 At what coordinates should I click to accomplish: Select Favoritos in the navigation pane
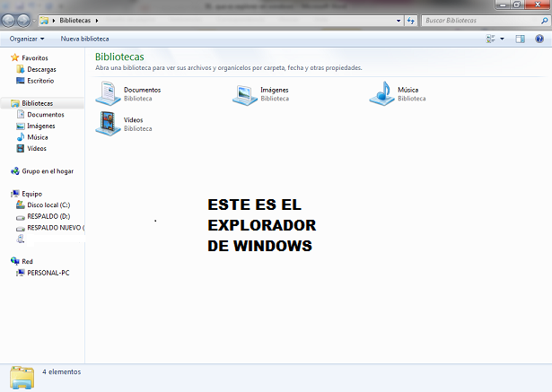[35, 57]
